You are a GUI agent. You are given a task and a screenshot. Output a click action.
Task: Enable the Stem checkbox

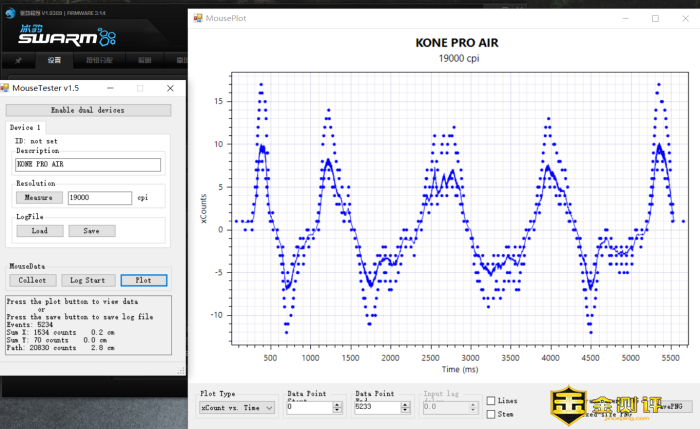491,414
